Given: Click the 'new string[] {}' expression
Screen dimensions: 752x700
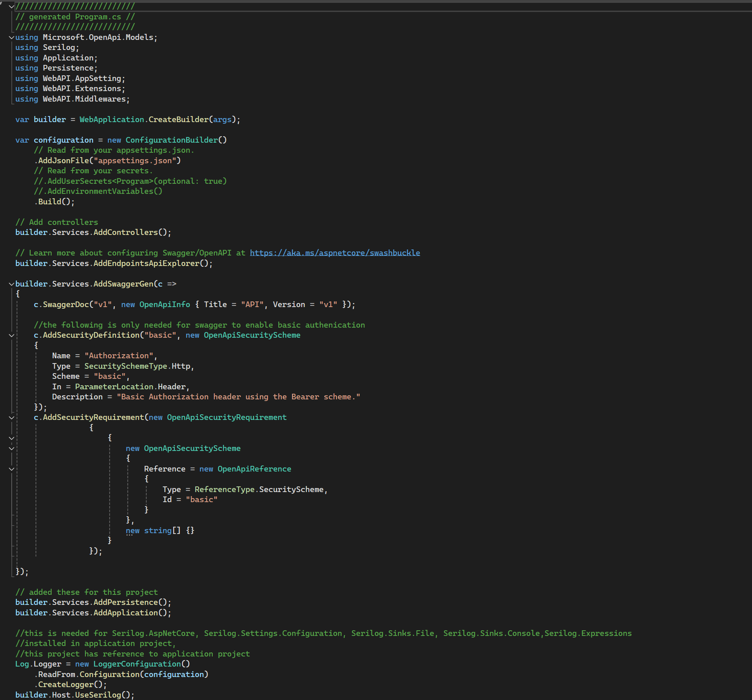Looking at the screenshot, I should point(160,530).
